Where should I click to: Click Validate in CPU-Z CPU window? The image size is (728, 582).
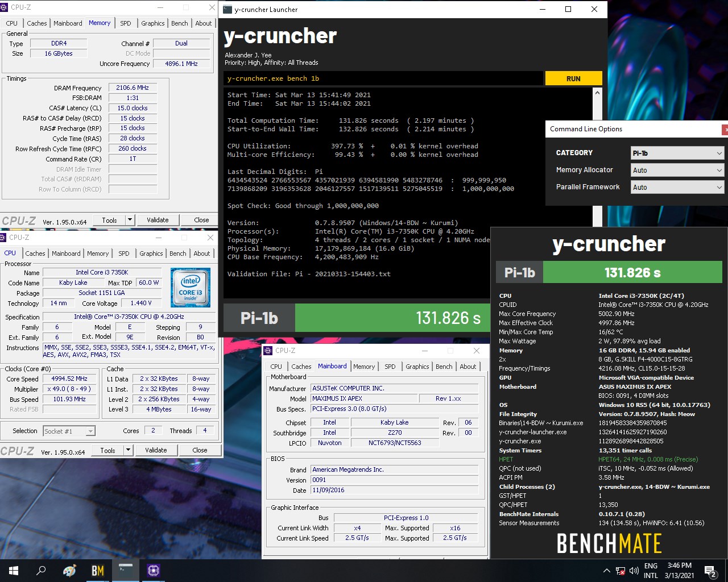point(156,450)
